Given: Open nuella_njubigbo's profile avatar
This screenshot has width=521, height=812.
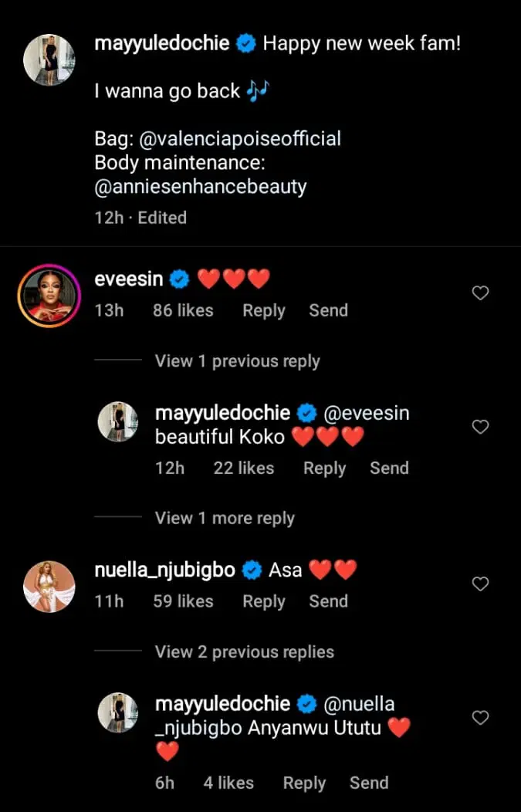Looking at the screenshot, I should click(49, 586).
